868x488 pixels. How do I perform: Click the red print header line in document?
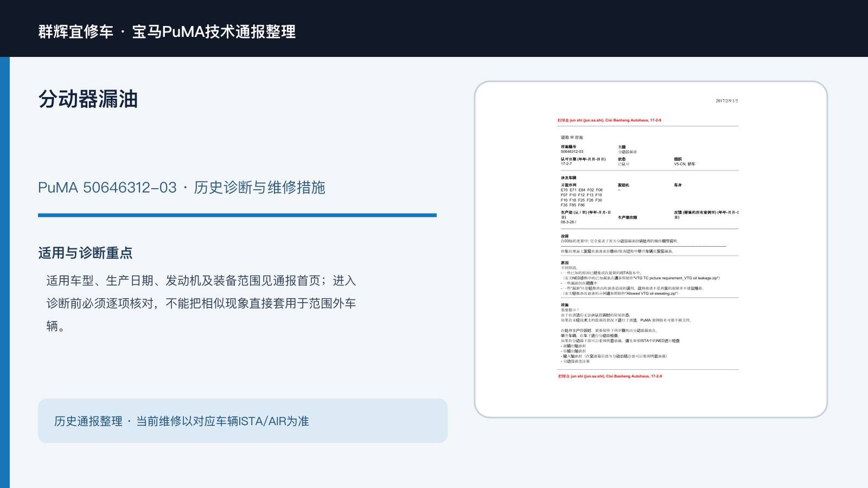[609, 120]
